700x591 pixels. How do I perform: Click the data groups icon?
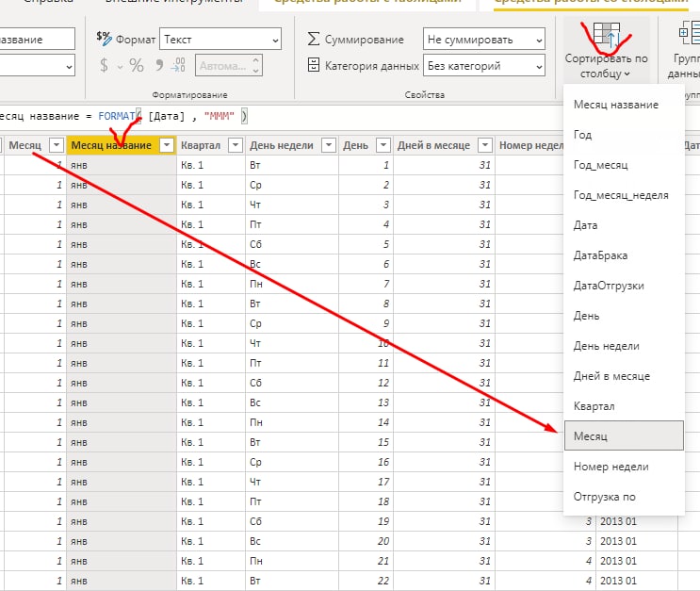[689, 34]
